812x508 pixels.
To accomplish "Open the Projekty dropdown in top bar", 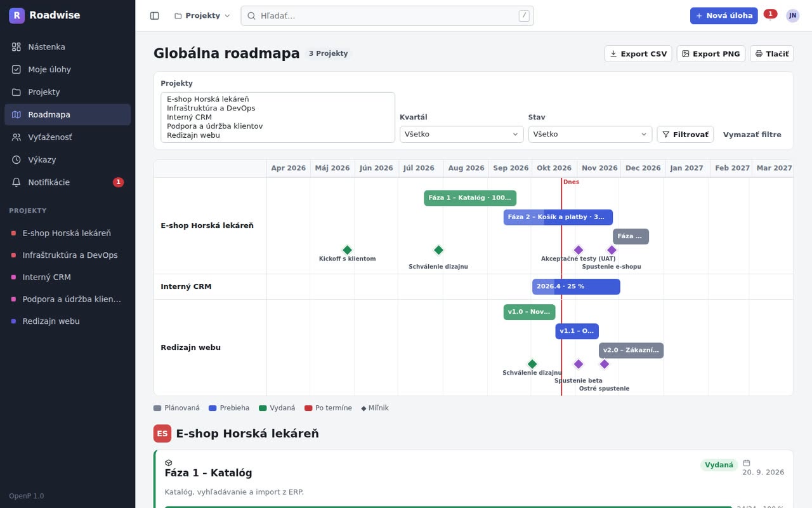I will (202, 16).
